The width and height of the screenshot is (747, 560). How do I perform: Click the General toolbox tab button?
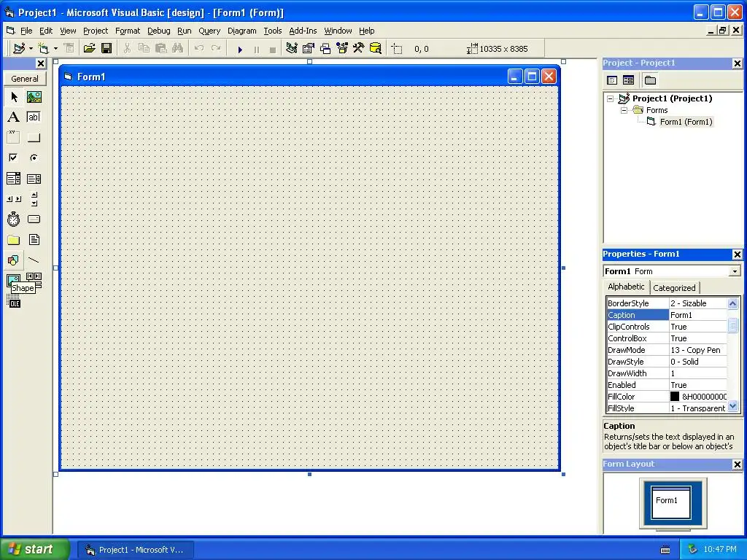(x=25, y=79)
